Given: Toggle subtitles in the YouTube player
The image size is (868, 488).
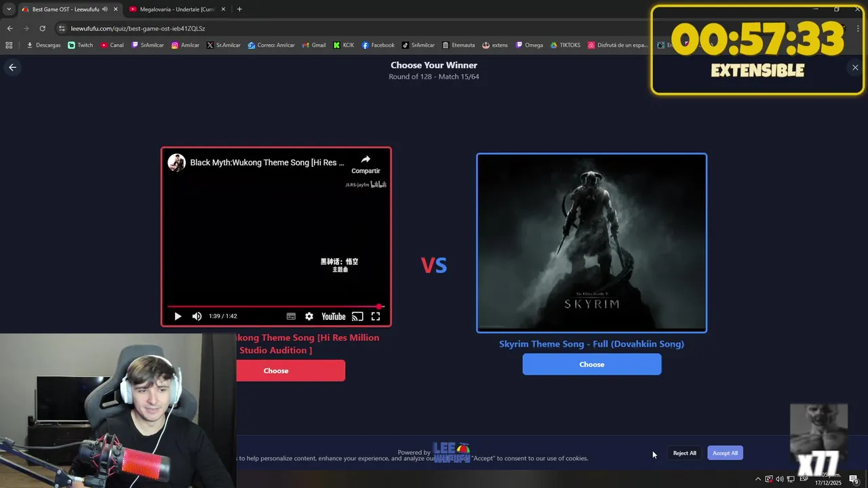Looking at the screenshot, I should (x=291, y=317).
